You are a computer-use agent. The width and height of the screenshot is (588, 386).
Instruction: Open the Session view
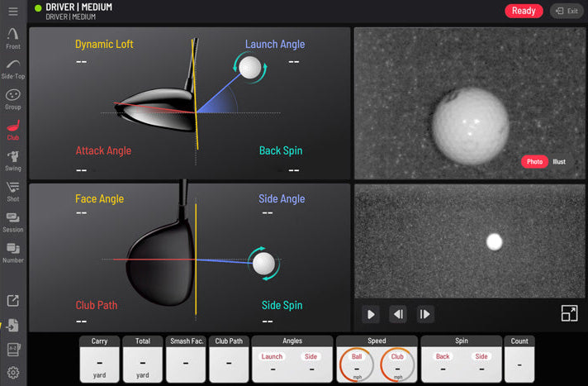(13, 221)
